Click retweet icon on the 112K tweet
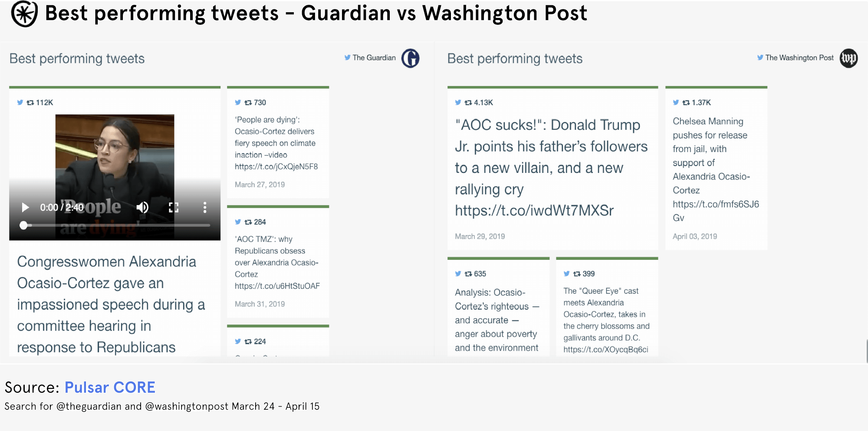868x431 pixels. click(x=30, y=103)
